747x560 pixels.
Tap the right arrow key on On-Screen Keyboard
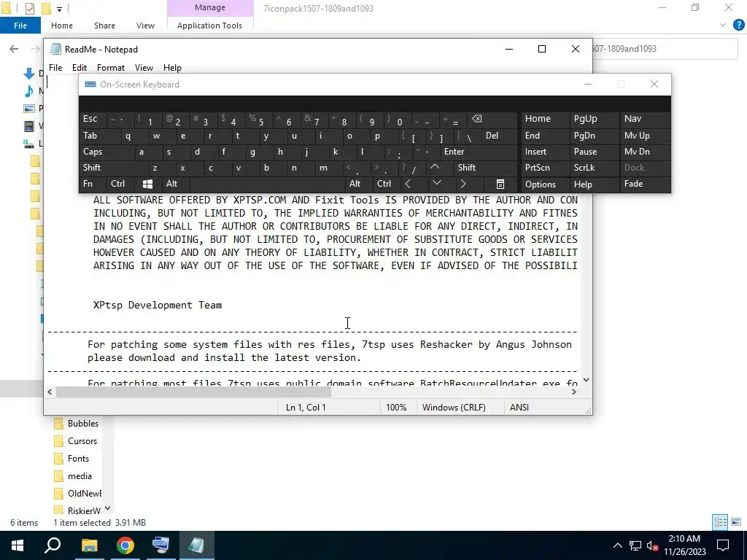click(463, 184)
